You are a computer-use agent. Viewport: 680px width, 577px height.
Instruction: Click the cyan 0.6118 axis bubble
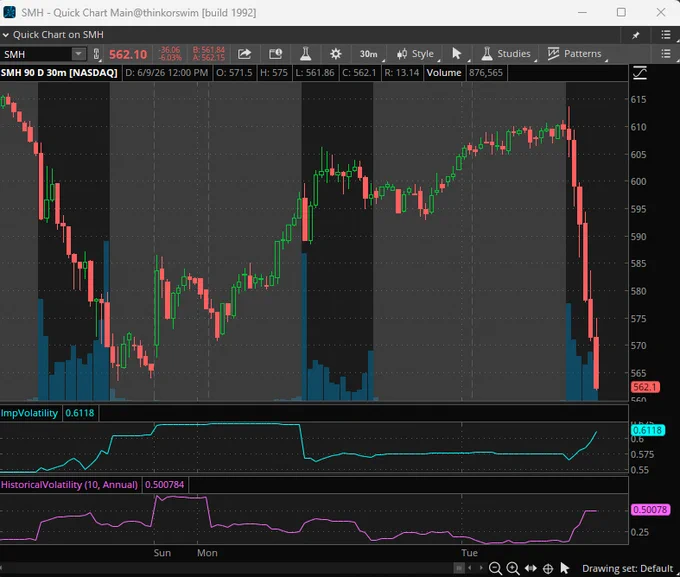(647, 430)
